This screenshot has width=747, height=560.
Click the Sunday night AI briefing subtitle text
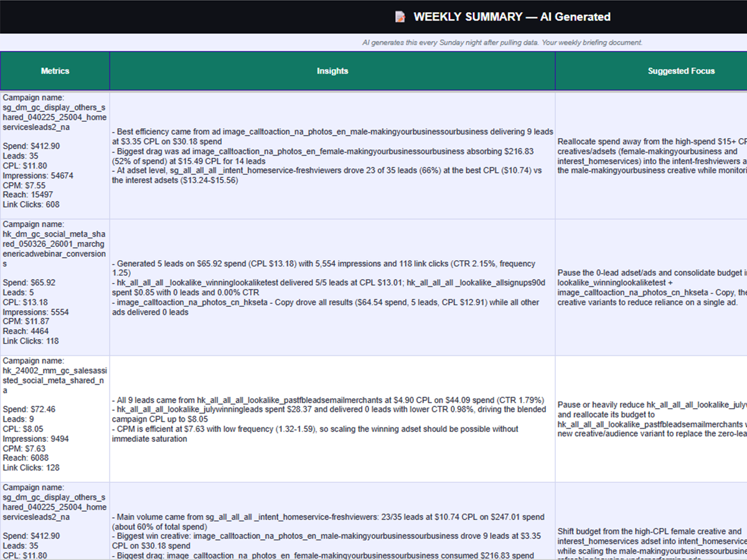pyautogui.click(x=502, y=42)
